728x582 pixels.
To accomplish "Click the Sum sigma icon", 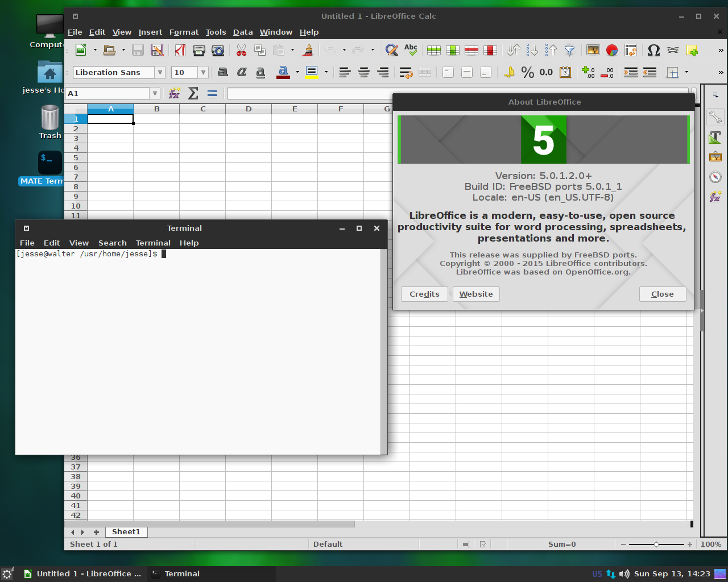I will (x=193, y=93).
